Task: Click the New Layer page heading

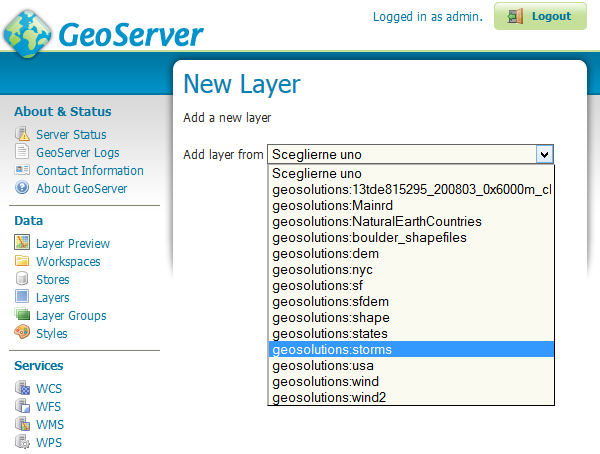Action: click(242, 85)
